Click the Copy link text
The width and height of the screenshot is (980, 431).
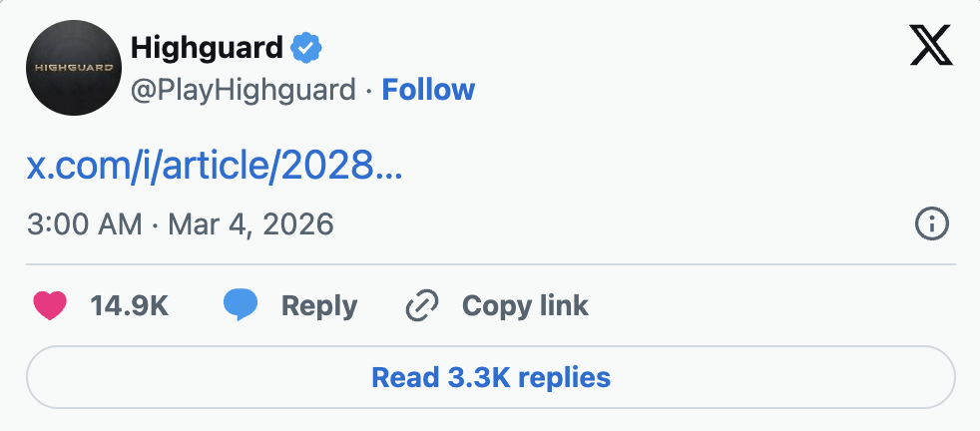525,305
